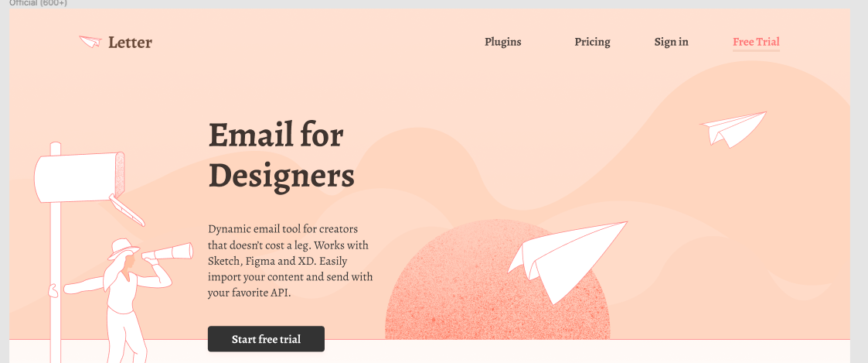Click the Sign in link
Viewport: 868px width, 363px height.
tap(672, 42)
